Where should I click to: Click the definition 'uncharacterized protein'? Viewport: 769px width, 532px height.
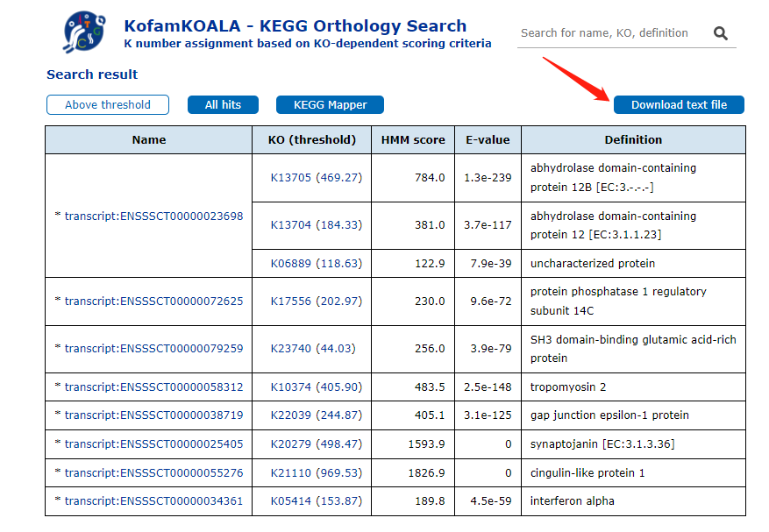(593, 264)
